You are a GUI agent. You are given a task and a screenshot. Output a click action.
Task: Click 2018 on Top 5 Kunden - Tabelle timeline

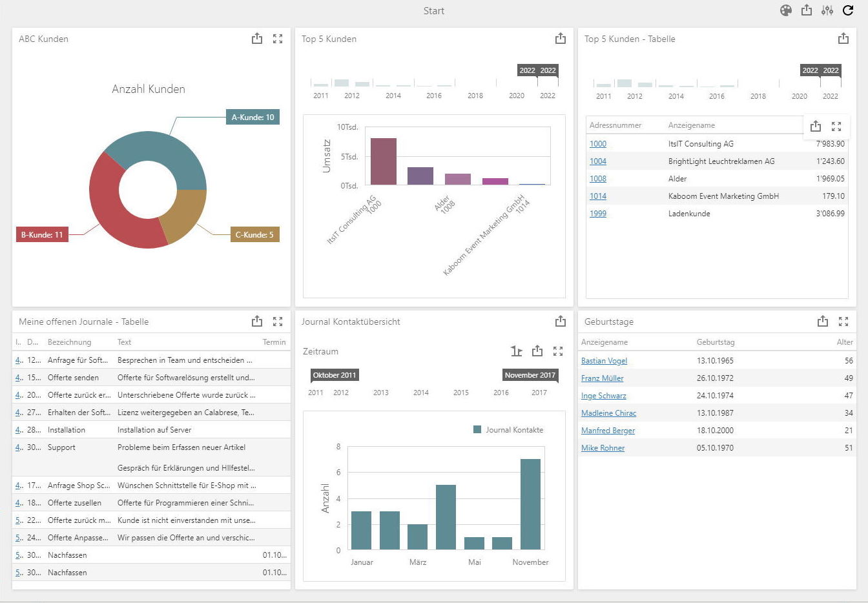pos(758,96)
